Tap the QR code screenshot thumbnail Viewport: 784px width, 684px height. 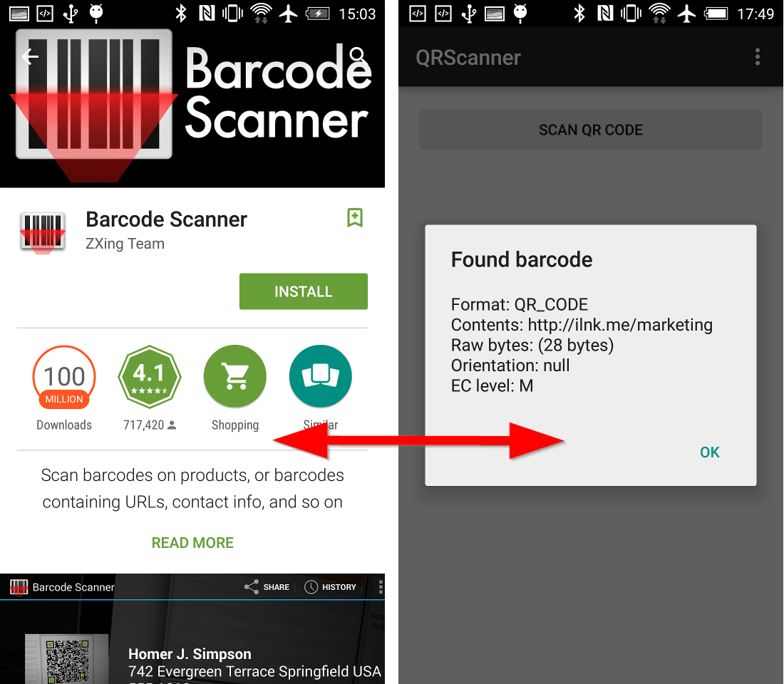pos(67,659)
